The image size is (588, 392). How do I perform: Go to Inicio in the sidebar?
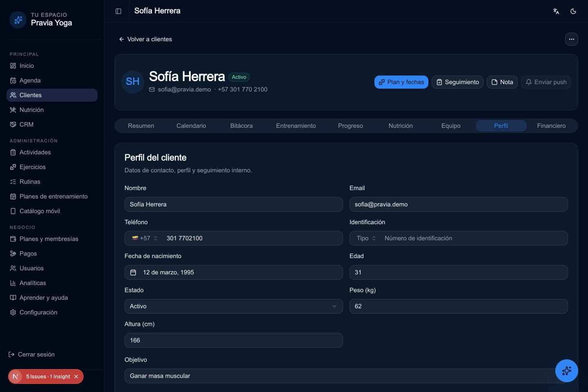52,66
